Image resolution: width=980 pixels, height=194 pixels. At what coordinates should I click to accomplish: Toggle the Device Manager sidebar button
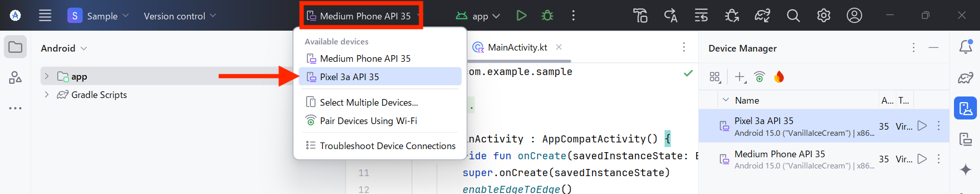966,108
